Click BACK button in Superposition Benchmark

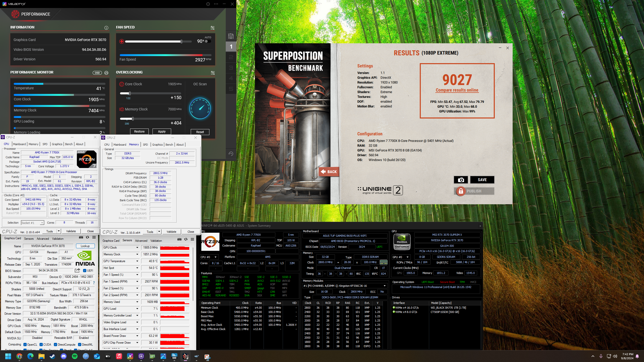click(x=329, y=172)
